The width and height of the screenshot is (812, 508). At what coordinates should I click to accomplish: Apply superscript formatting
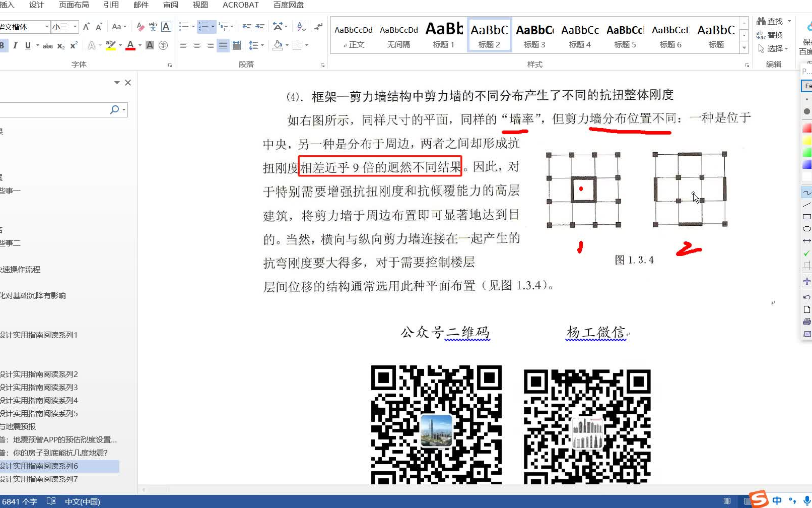click(74, 46)
